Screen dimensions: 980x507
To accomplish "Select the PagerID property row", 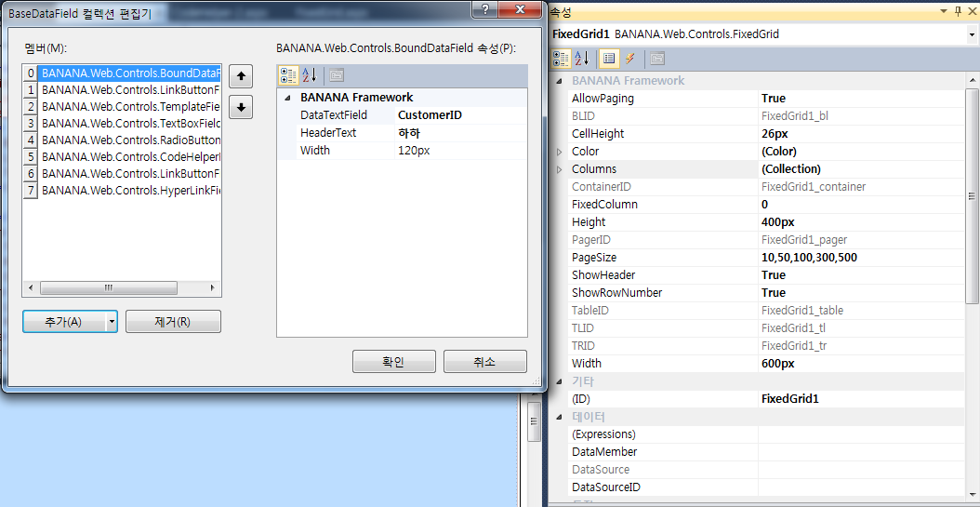I will coord(766,239).
